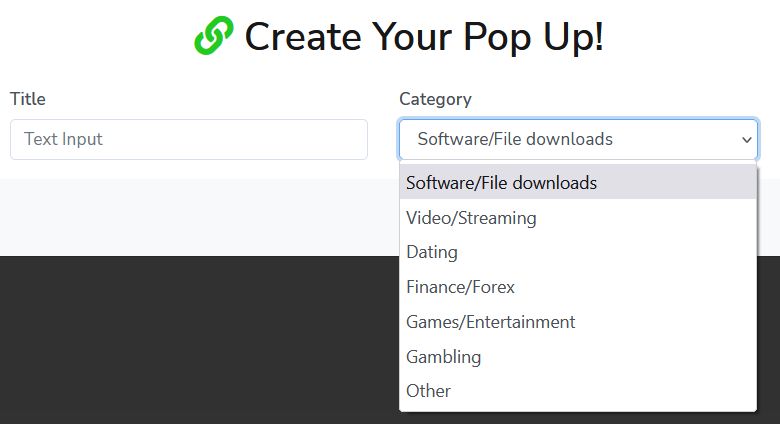Click the Category dropdown chevron arrow
Image resolution: width=780 pixels, height=424 pixels.
746,140
